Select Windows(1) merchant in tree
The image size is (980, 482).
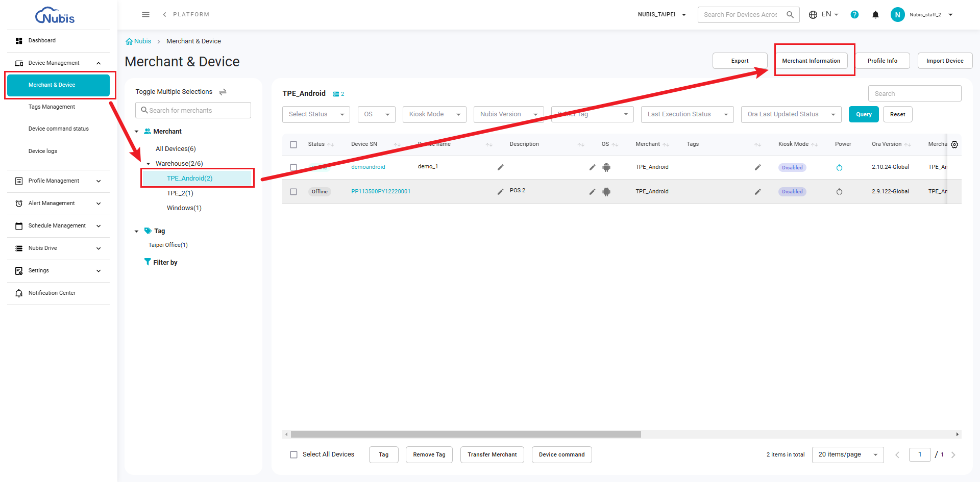pyautogui.click(x=184, y=208)
